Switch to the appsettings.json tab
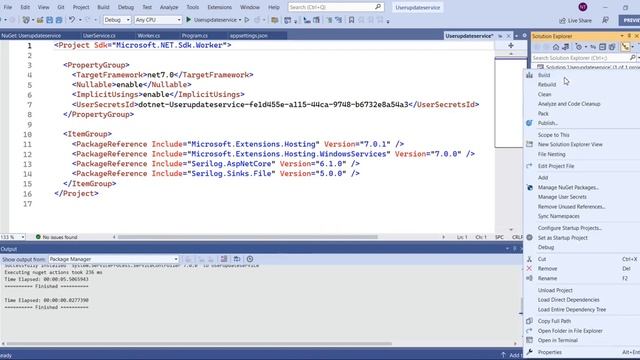This screenshot has width=640, height=360. pos(249,36)
